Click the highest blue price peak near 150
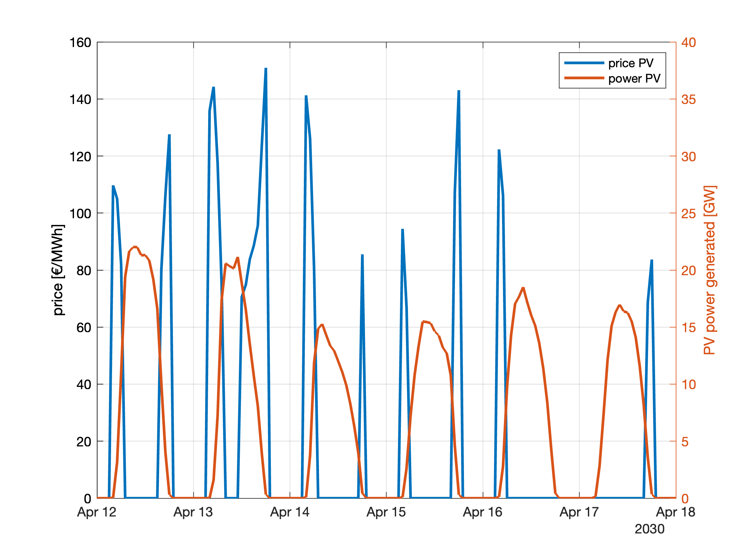This screenshot has width=747, height=560. (x=266, y=69)
